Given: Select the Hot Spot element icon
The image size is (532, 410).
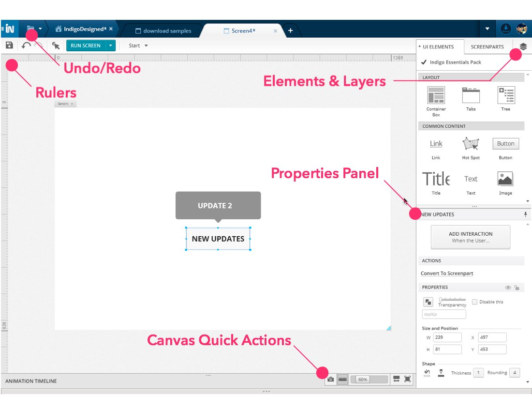Looking at the screenshot, I should [x=471, y=144].
